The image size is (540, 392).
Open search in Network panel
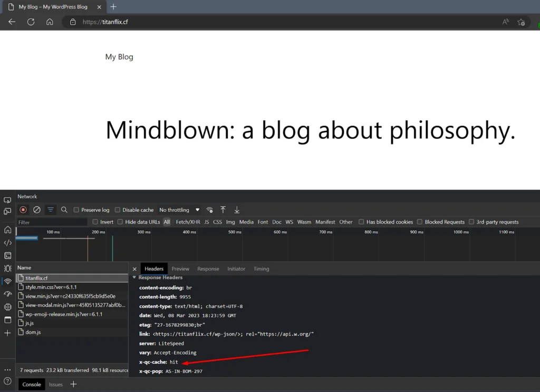tap(64, 210)
